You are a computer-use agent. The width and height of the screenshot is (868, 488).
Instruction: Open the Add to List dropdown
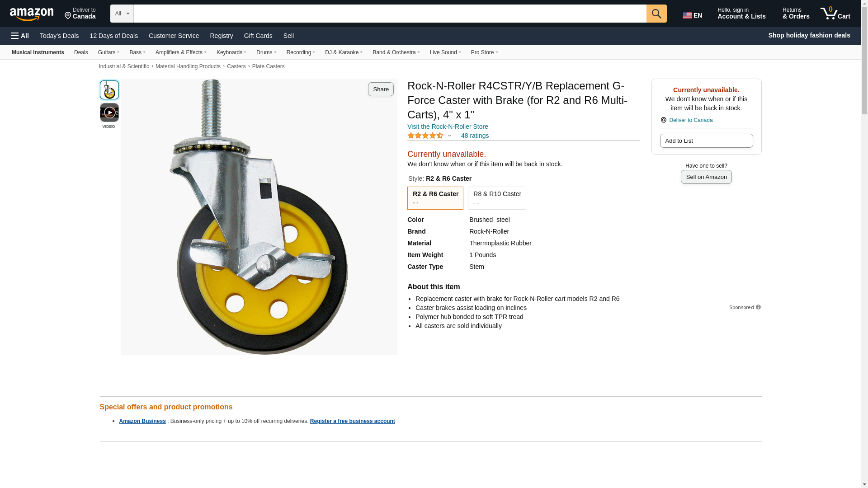706,141
